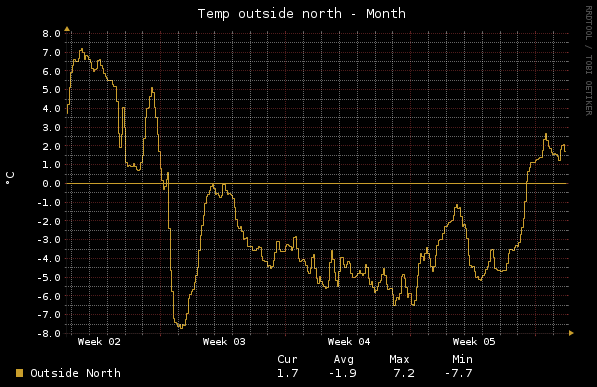
Task: Click the -6.0 y-axis tick label
Action: coord(49,296)
